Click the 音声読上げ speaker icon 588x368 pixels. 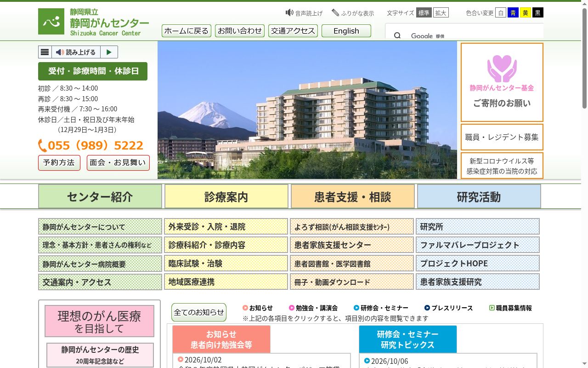point(289,12)
